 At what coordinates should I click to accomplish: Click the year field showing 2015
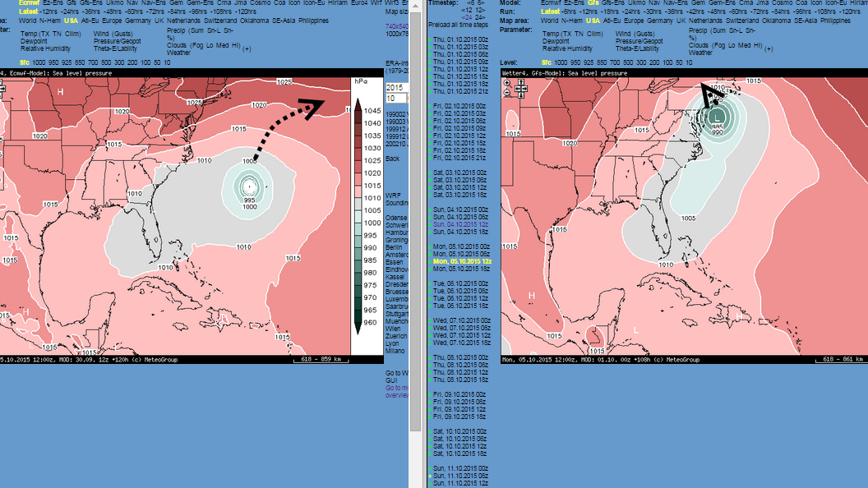pyautogui.click(x=396, y=87)
